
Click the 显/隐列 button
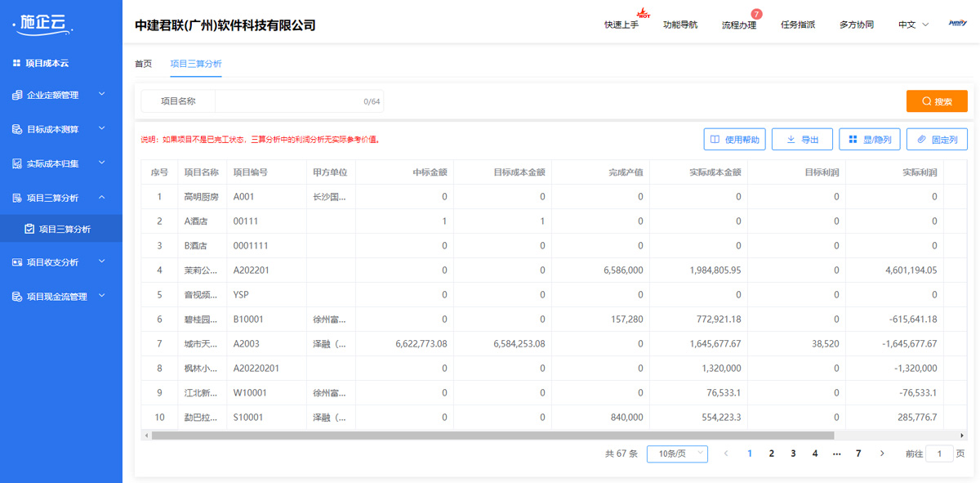coord(870,140)
